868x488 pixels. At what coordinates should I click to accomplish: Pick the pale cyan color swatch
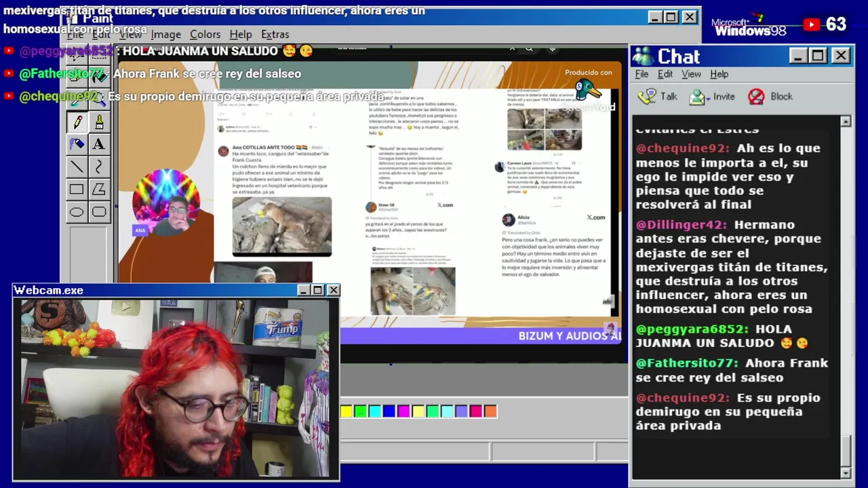pos(447,411)
